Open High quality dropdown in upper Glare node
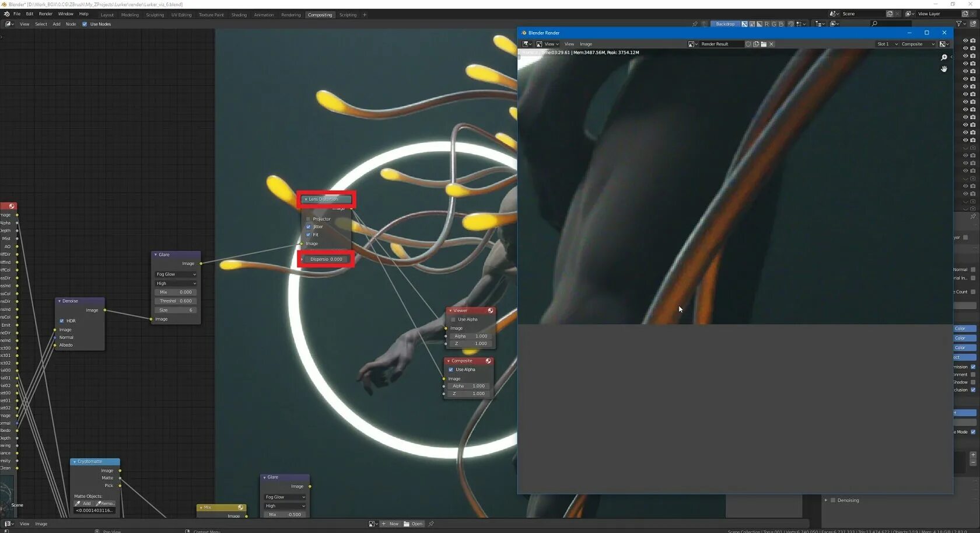Viewport: 980px width, 533px height. 176,283
